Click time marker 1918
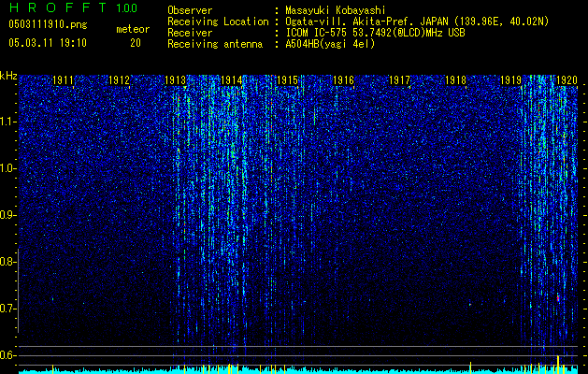588x374 pixels. (455, 79)
